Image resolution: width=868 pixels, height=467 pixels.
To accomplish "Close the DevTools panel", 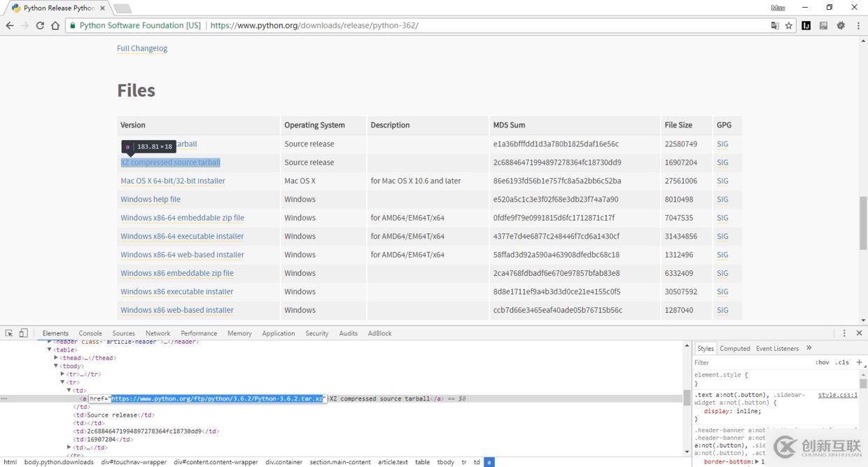I will click(x=859, y=333).
